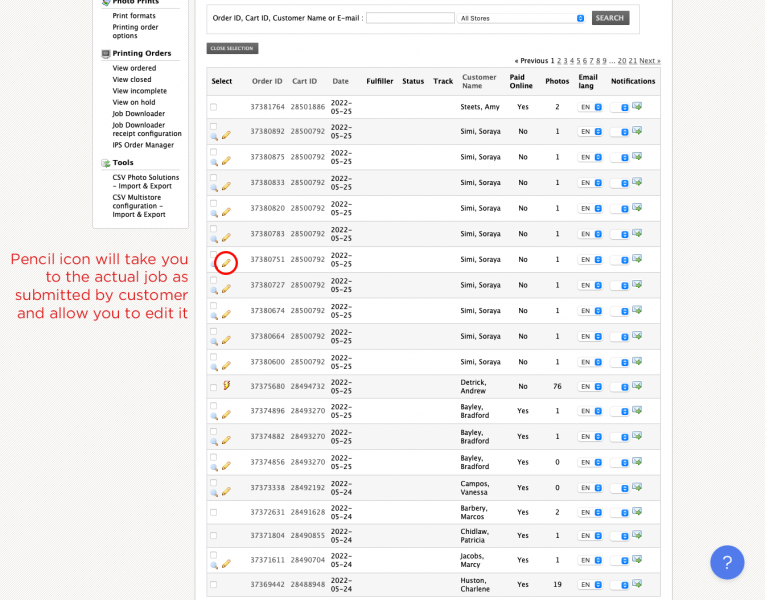This screenshot has width=765, height=600.
Task: Click pencil icon for order 37380783
Action: click(226, 238)
